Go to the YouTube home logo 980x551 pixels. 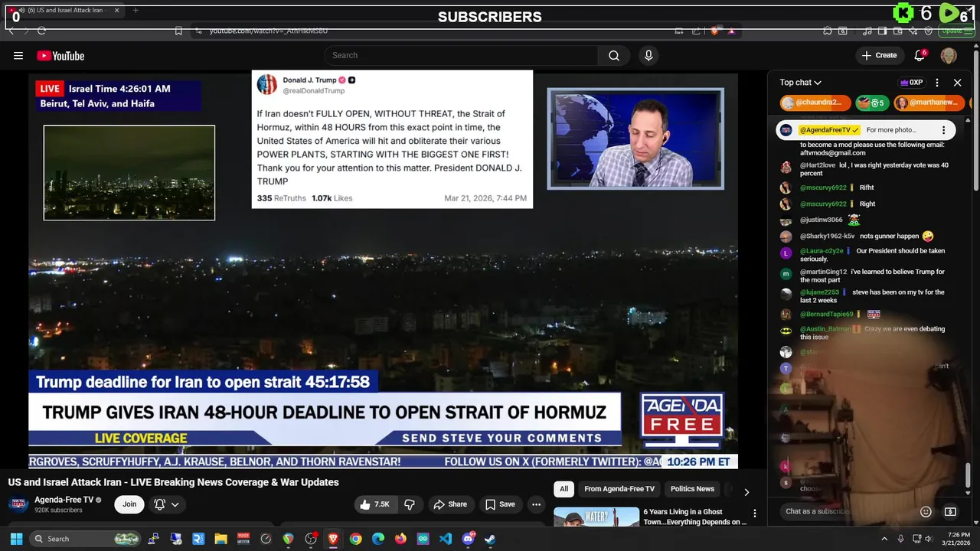point(60,56)
